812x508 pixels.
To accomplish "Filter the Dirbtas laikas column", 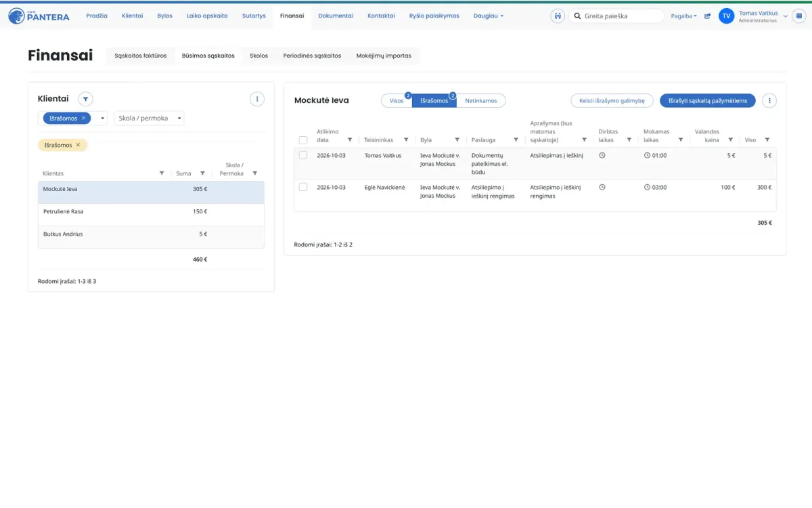I will pos(629,140).
